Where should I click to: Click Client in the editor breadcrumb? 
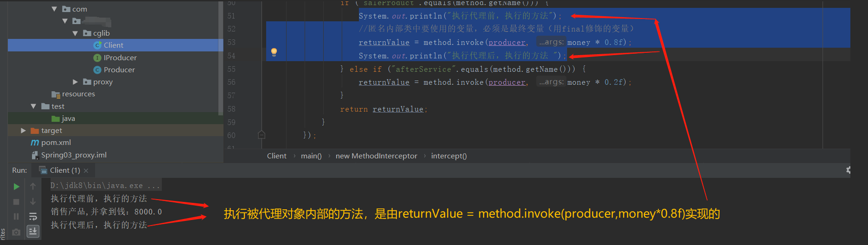(277, 156)
